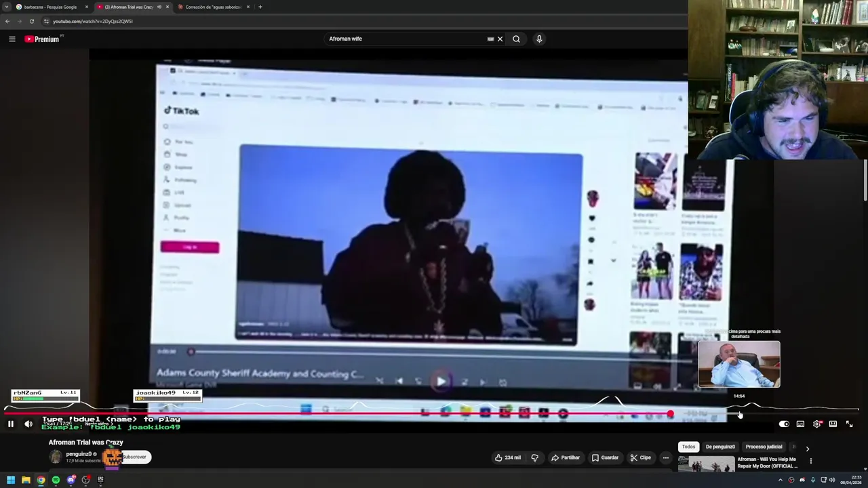Open a new browser tab
Image resolution: width=868 pixels, height=488 pixels.
(260, 7)
